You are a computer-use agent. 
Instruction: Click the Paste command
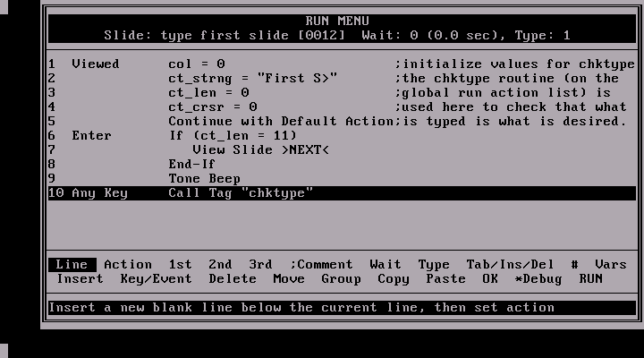pyautogui.click(x=445, y=278)
